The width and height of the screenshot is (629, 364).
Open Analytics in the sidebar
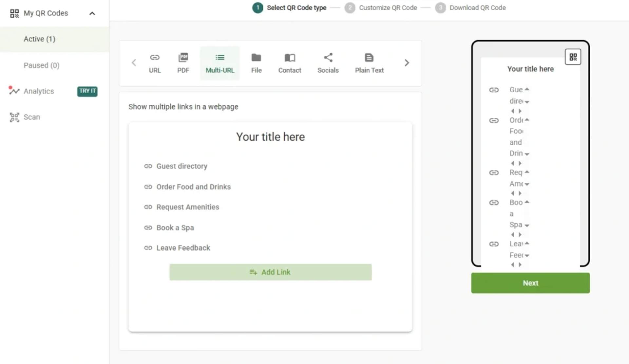click(x=39, y=91)
